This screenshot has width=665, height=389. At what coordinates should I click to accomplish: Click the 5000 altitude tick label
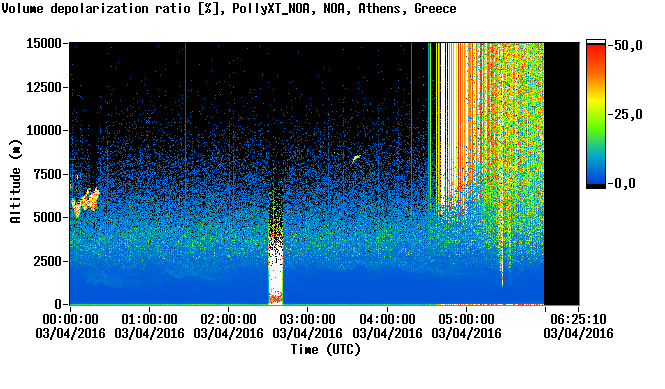[48, 218]
